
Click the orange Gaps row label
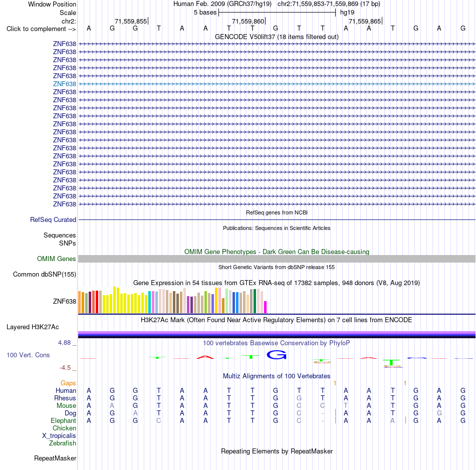68,383
